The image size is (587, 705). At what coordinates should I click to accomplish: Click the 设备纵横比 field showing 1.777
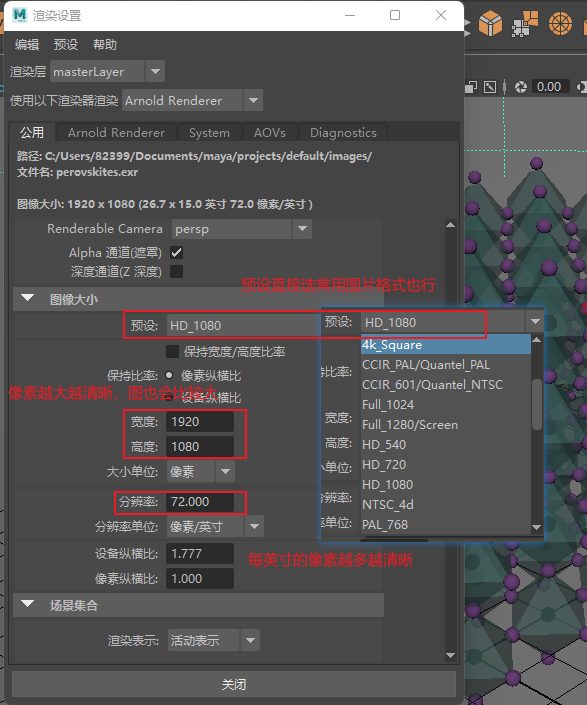coord(200,553)
